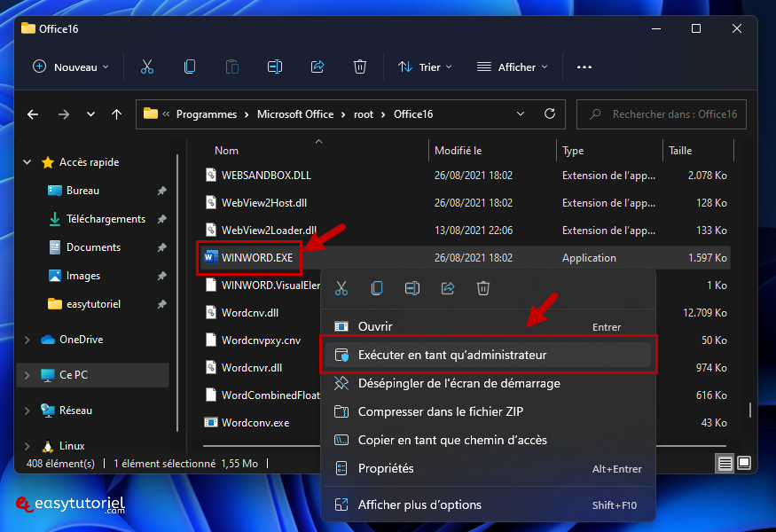Click the Cut scissors icon in the context menu

click(341, 288)
